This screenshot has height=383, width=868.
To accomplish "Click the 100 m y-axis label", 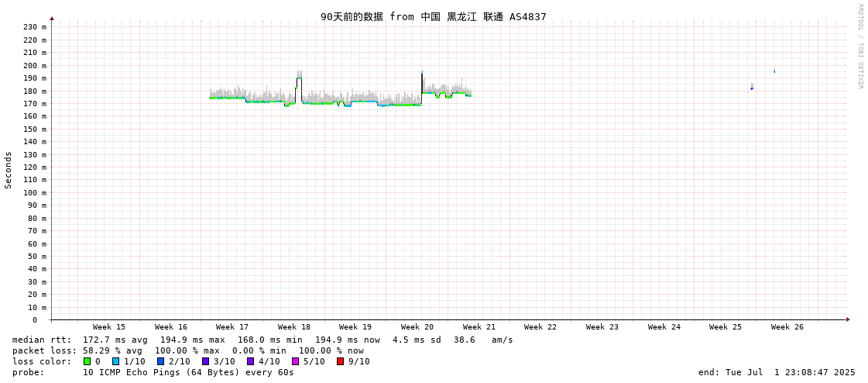I will tap(35, 193).
